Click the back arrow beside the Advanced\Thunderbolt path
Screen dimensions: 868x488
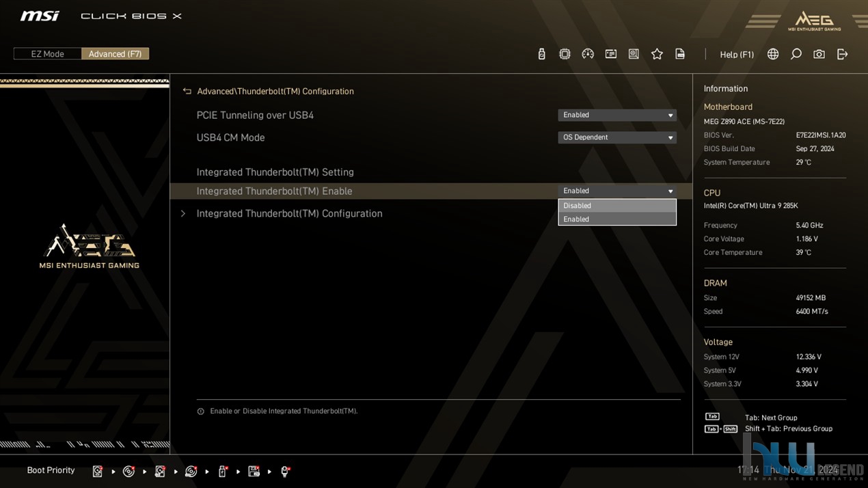(187, 91)
